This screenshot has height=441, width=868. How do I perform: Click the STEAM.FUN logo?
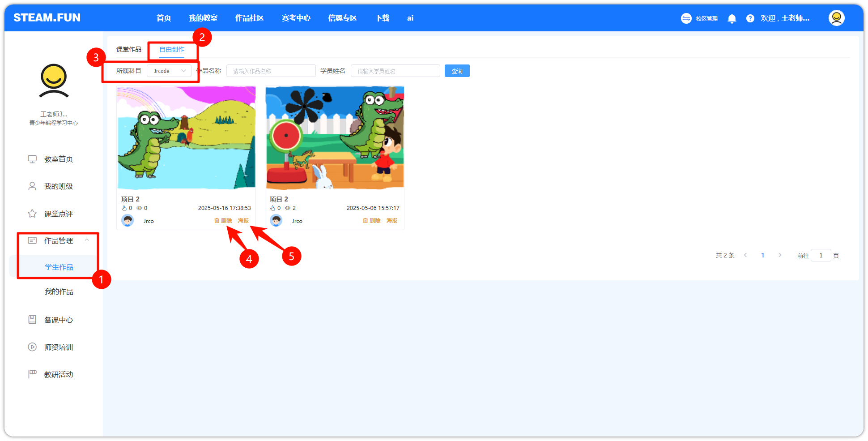47,17
